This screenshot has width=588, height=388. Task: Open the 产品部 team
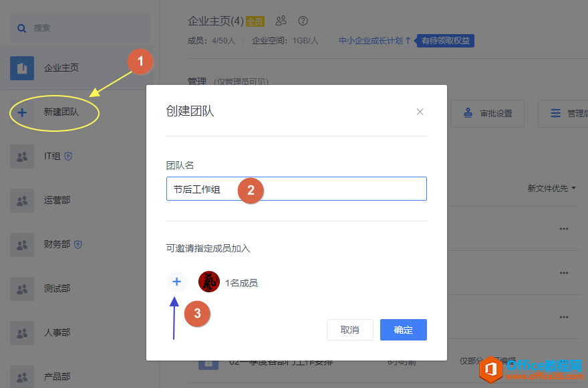pyautogui.click(x=57, y=377)
